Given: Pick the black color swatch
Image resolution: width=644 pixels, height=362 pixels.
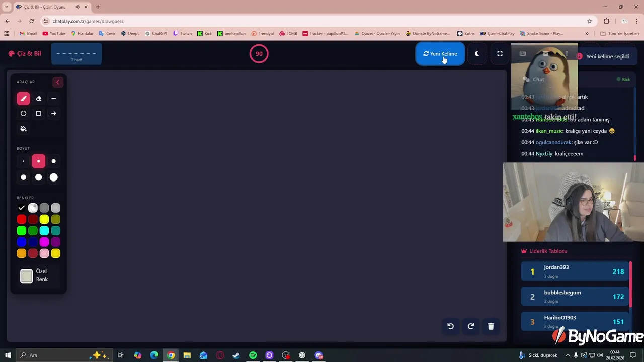Looking at the screenshot, I should (x=21, y=208).
